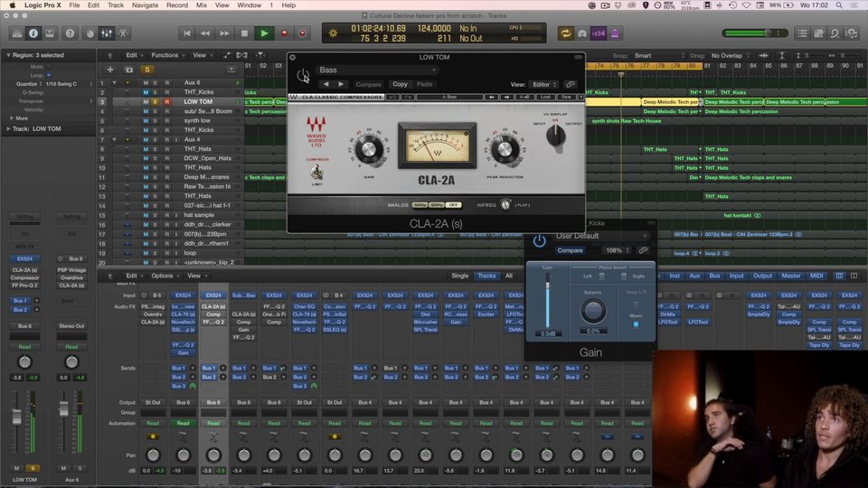The image size is (868, 488).
Task: Click the Aux filter button in Mixer
Action: click(694, 276)
